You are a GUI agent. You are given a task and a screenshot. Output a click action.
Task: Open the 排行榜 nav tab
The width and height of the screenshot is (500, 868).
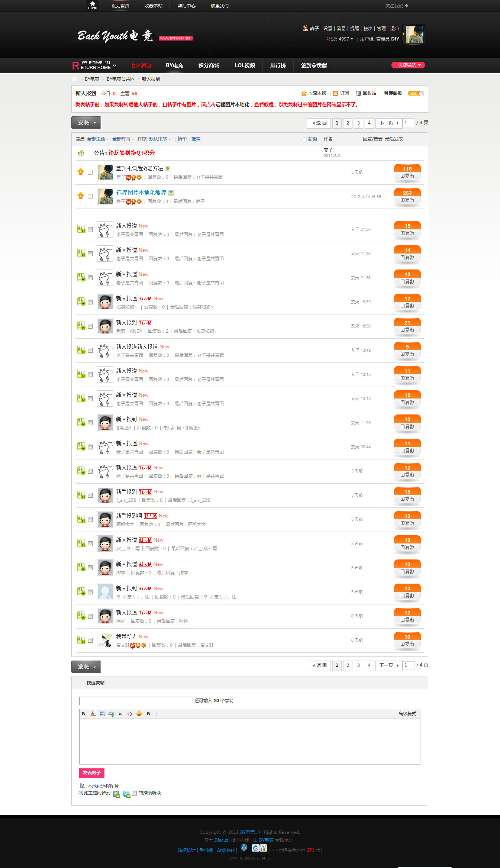pyautogui.click(x=278, y=65)
